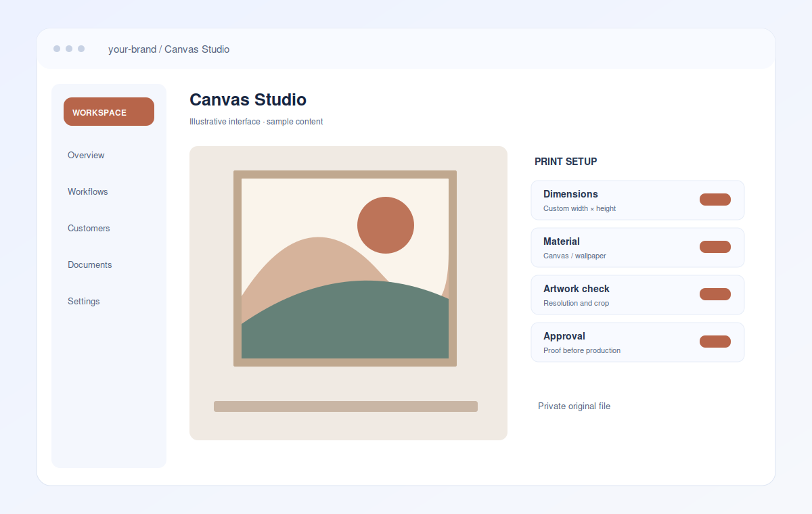Navigate to Documents in the sidebar
The width and height of the screenshot is (812, 514).
[90, 264]
